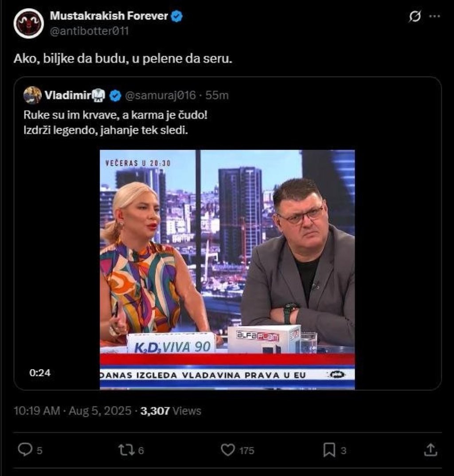Viewport: 454px width, 476px height.
Task: Click the 3,307 Views count
Action: click(171, 411)
